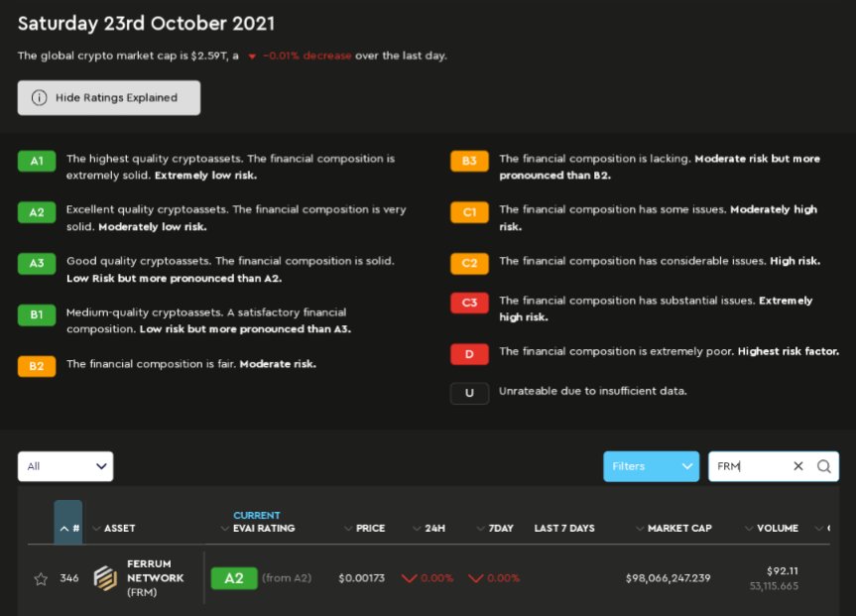
Task: Click the Ferrum Network logo icon
Action: pos(105,578)
